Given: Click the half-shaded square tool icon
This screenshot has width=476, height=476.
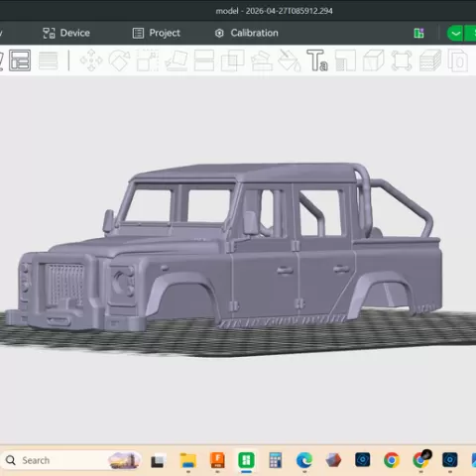Looking at the screenshot, I should coord(345,60).
